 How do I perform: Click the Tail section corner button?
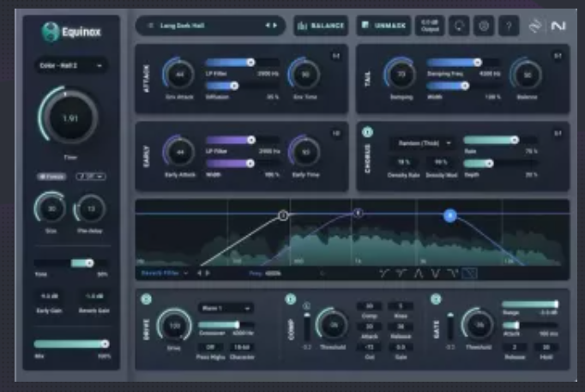[x=558, y=56]
